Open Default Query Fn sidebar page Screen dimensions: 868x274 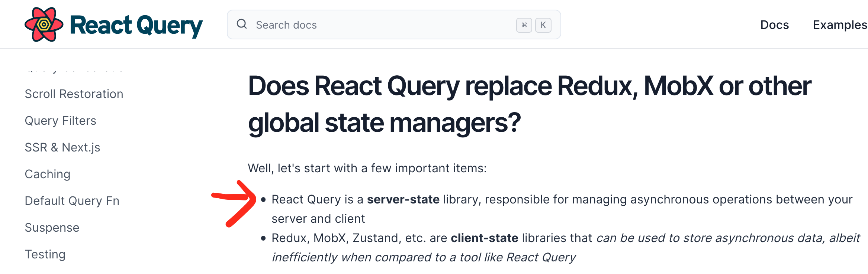[72, 201]
